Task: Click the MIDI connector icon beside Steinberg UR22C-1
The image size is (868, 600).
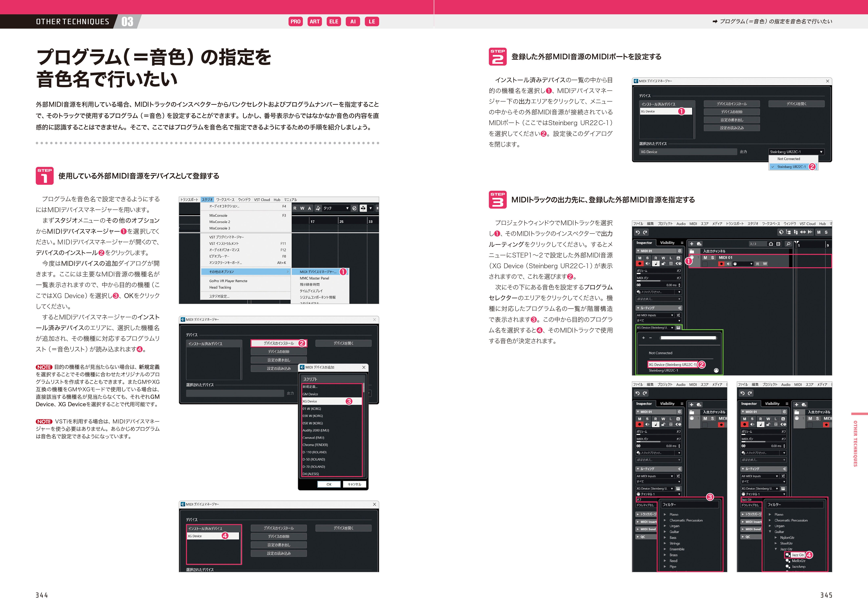Action: (x=716, y=370)
